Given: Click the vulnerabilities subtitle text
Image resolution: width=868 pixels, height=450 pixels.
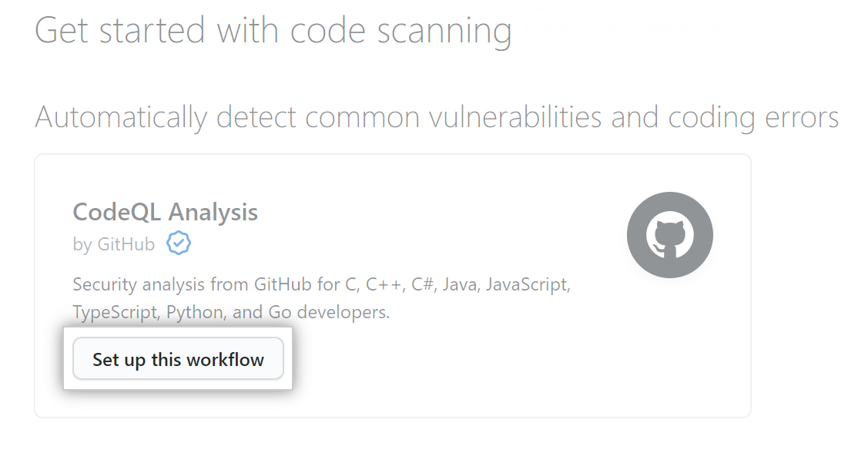Looking at the screenshot, I should pyautogui.click(x=437, y=117).
